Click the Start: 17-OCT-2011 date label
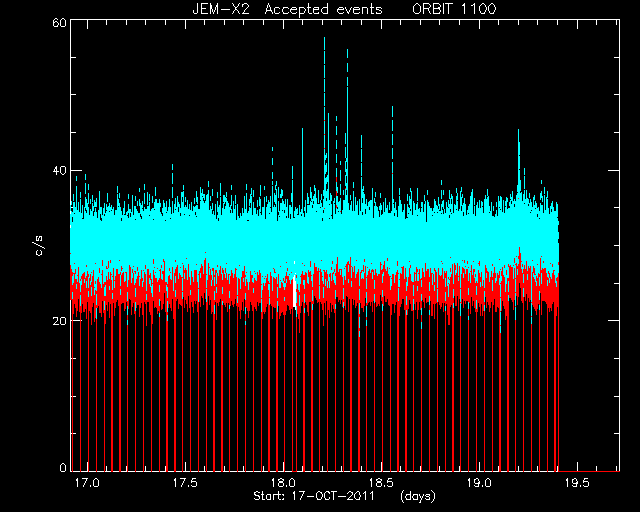The image size is (640, 512). (313, 496)
